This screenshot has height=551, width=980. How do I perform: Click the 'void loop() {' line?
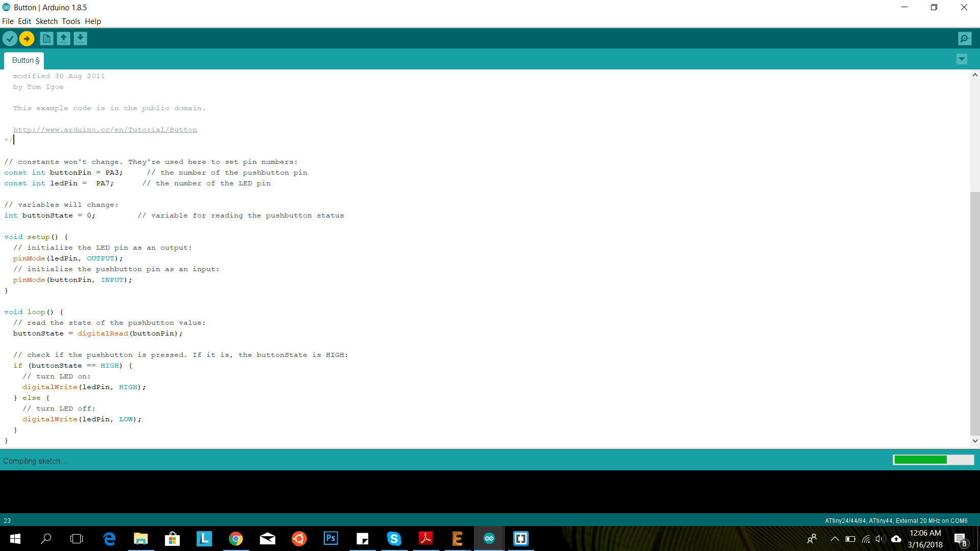click(x=34, y=312)
